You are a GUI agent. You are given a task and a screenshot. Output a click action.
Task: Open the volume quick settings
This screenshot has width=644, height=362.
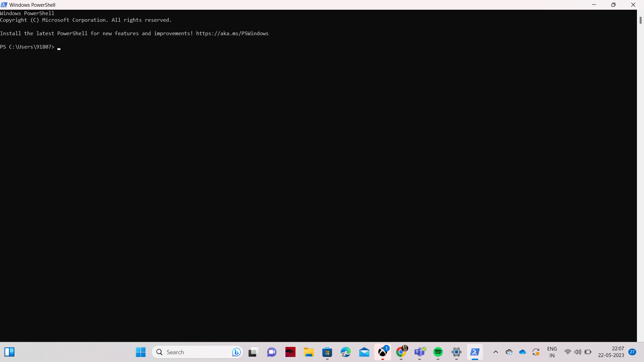578,352
